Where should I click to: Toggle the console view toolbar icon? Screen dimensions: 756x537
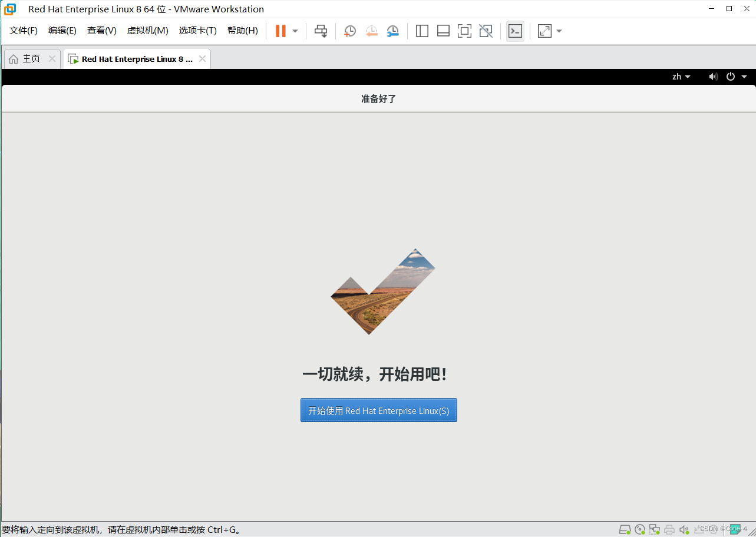tap(515, 31)
